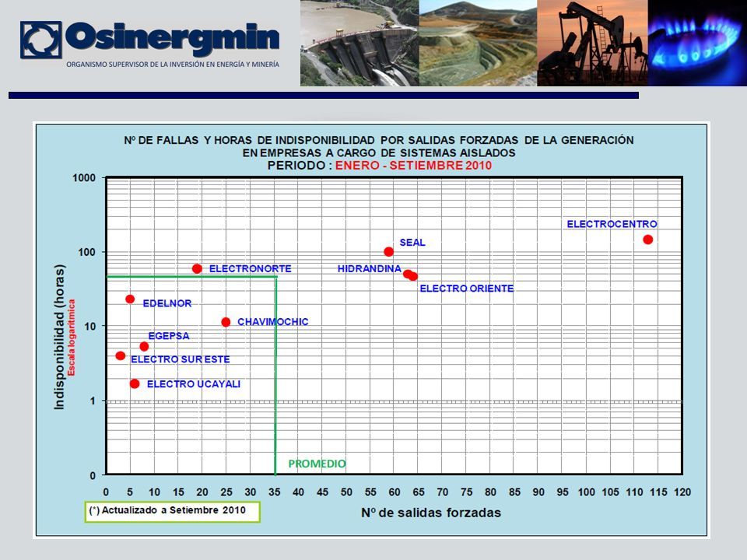Click the EDELNOR label
Screen dimensions: 747x560
tap(167, 303)
